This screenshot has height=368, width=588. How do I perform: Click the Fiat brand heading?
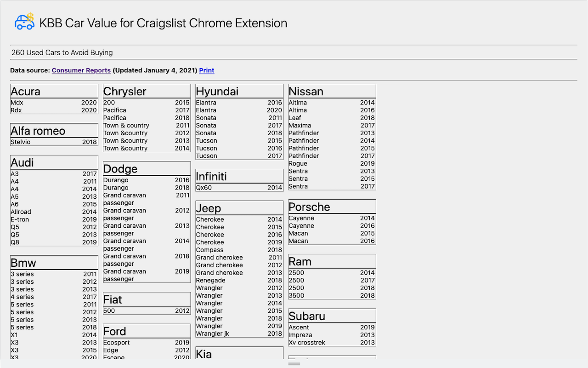pos(147,299)
